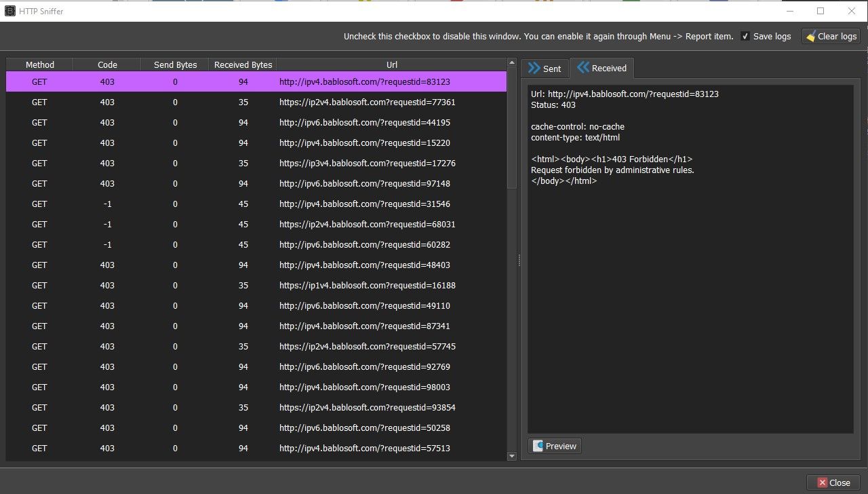Open the Preview of the response
The width and height of the screenshot is (868, 494).
555,446
